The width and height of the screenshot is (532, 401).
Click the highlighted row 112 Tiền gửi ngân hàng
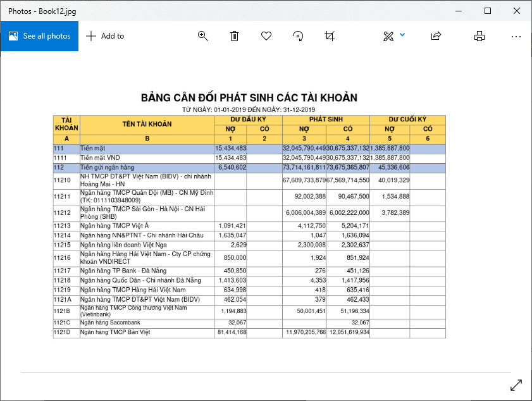[147, 168]
